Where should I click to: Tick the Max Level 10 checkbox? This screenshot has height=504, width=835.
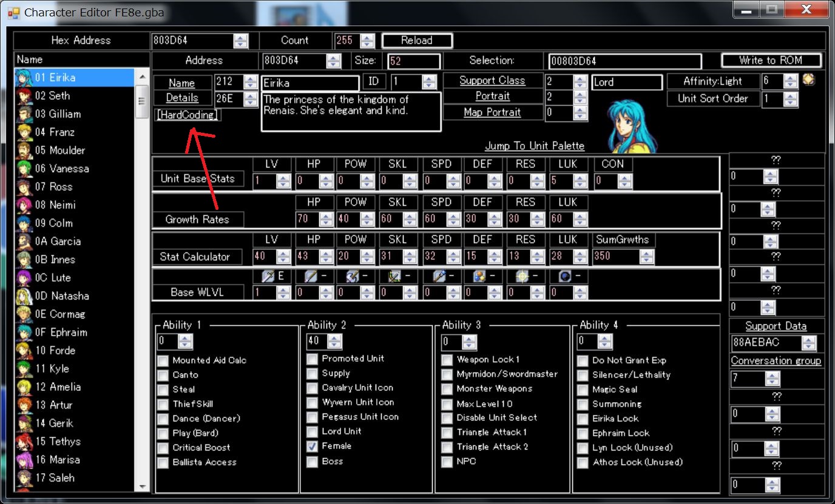[447, 403]
